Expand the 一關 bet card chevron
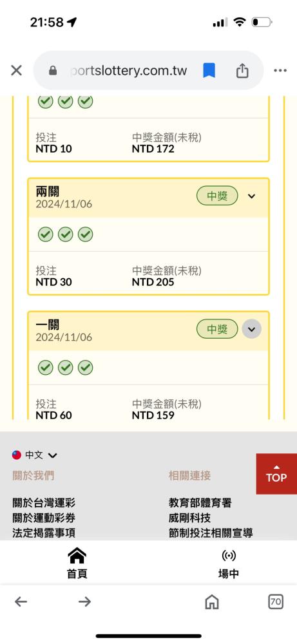 pos(251,329)
